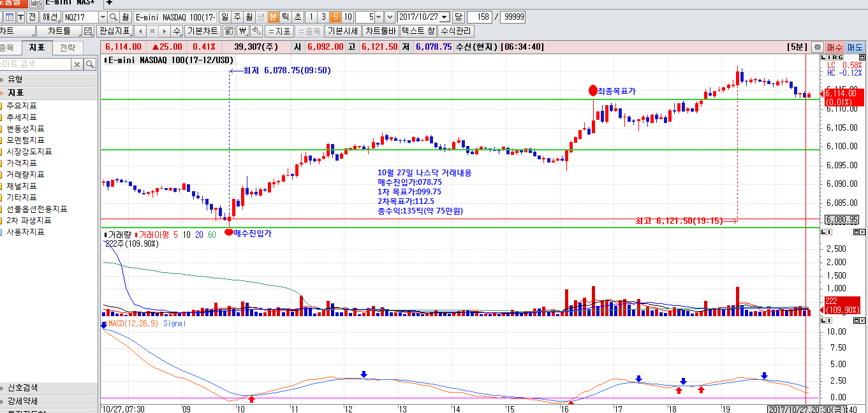The height and width of the screenshot is (413, 868).
Task: Click the blue 매도 sell button
Action: click(x=855, y=47)
